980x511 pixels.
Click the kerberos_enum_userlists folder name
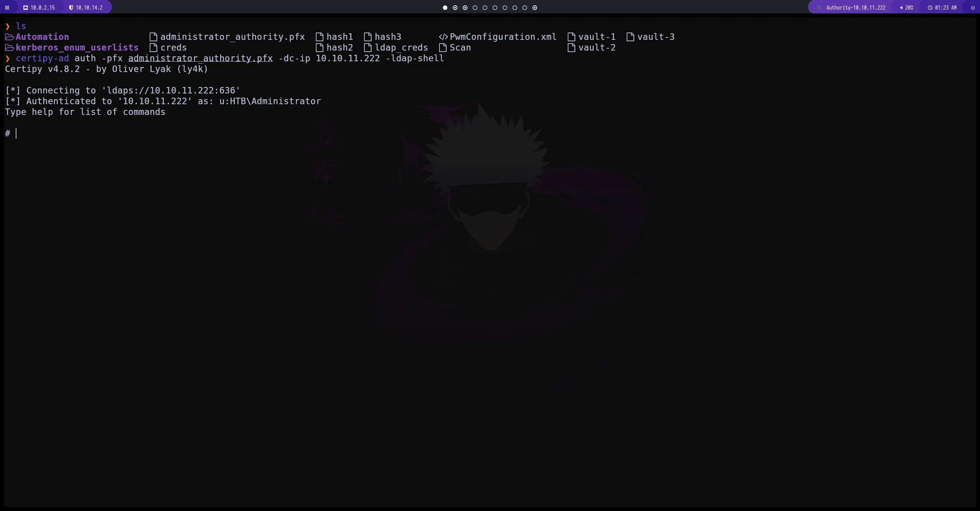click(77, 47)
